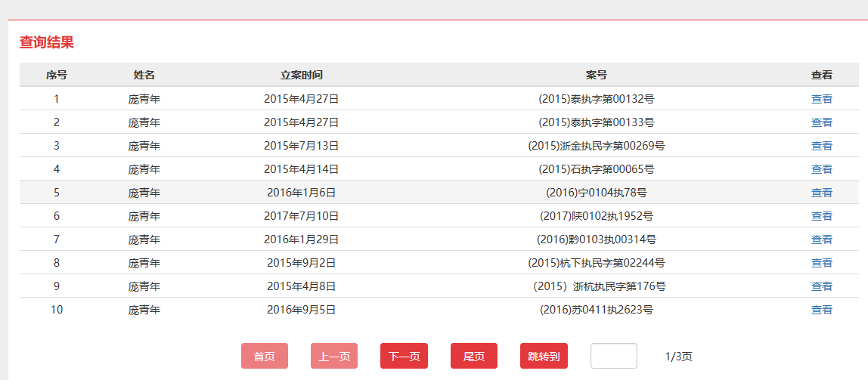Click filing date 2015年9月2日
The height and width of the screenshot is (380, 868).
pos(301,263)
